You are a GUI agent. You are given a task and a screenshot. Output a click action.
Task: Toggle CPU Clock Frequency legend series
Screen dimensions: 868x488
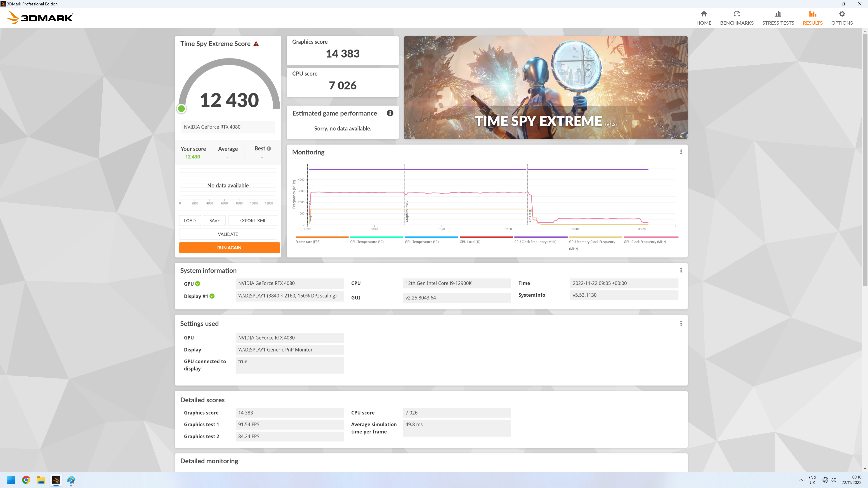click(x=535, y=242)
